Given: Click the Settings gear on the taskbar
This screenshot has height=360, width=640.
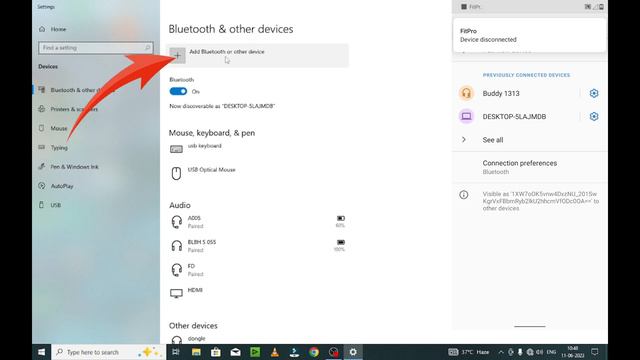Looking at the screenshot, I should [353, 352].
